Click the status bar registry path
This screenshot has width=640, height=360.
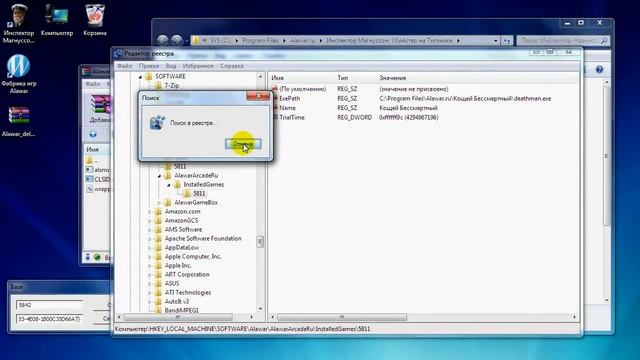click(x=242, y=329)
